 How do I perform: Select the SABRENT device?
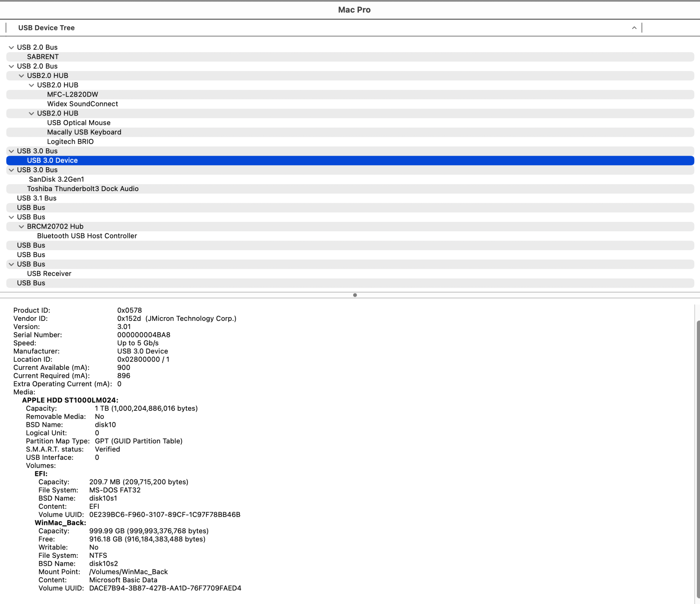[43, 57]
